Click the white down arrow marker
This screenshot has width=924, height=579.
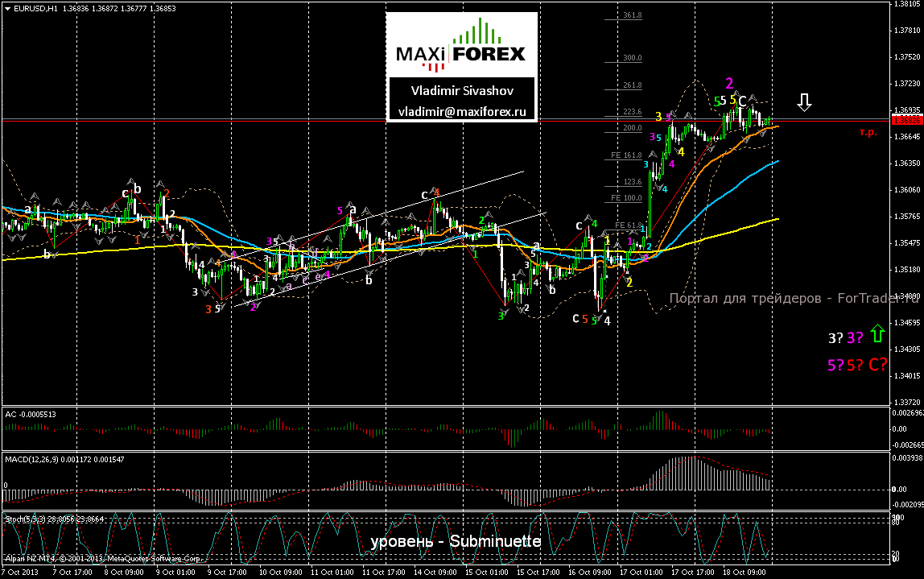pyautogui.click(x=804, y=102)
